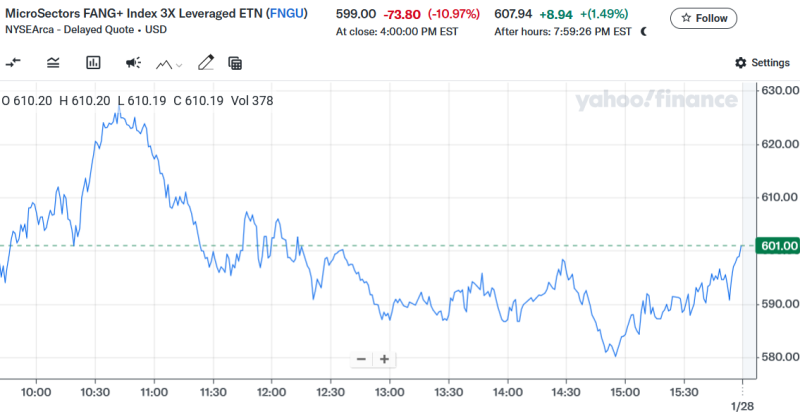
Task: Click the after-hours moon icon
Action: pos(643,31)
